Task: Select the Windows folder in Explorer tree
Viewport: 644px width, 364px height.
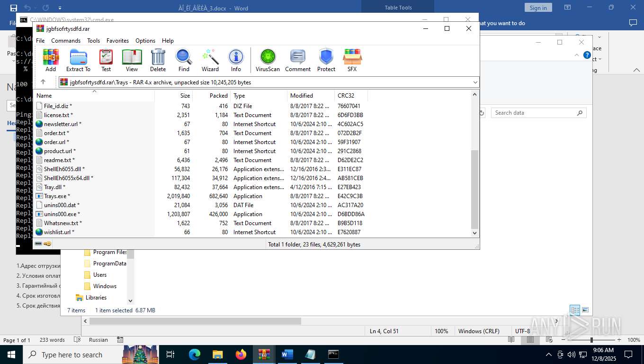Action: pyautogui.click(x=105, y=286)
